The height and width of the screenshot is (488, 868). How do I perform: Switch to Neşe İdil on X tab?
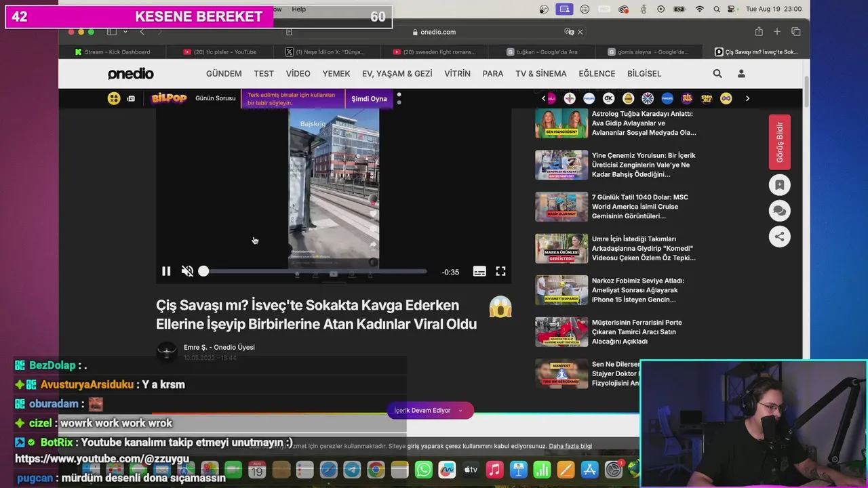(325, 52)
